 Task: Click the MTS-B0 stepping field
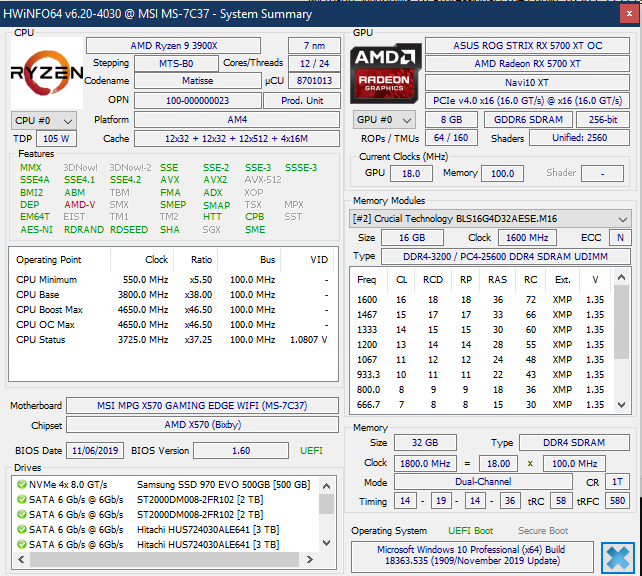pyautogui.click(x=176, y=63)
